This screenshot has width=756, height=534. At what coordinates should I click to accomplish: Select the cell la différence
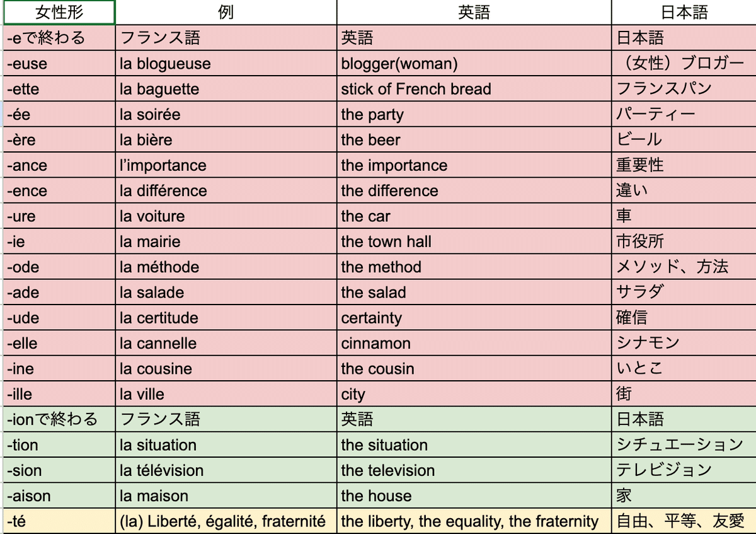pos(226,190)
